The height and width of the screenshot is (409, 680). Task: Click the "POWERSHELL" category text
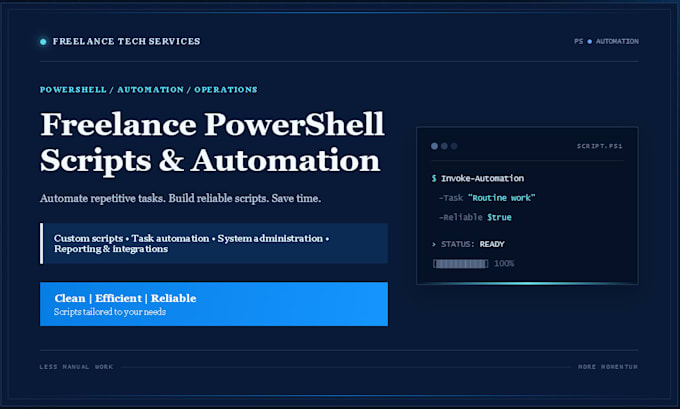[x=73, y=89]
